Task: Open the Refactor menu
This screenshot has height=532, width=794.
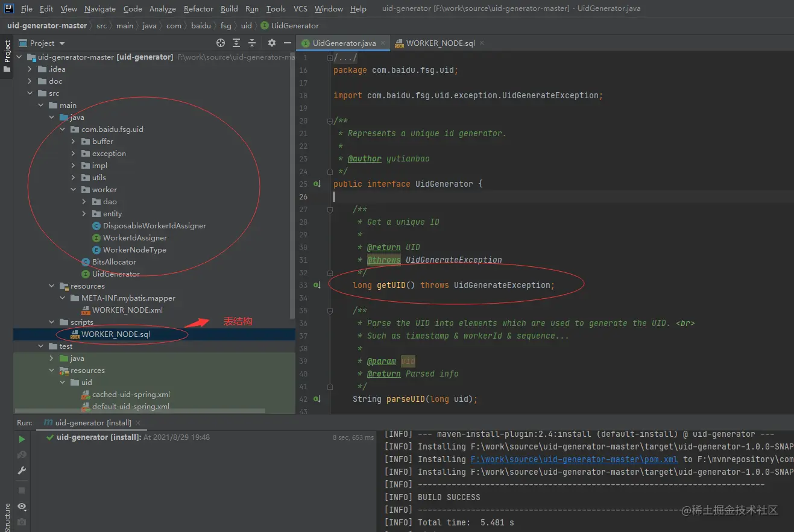Action: 199,9
